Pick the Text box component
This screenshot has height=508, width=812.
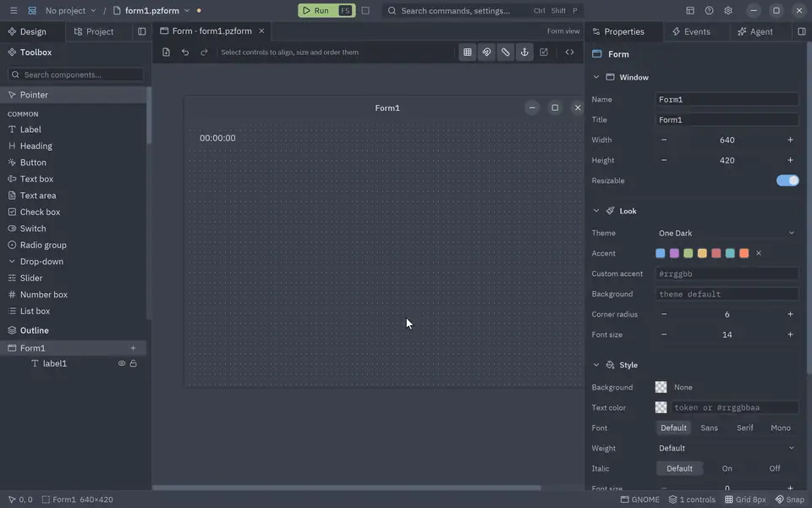coord(74,179)
